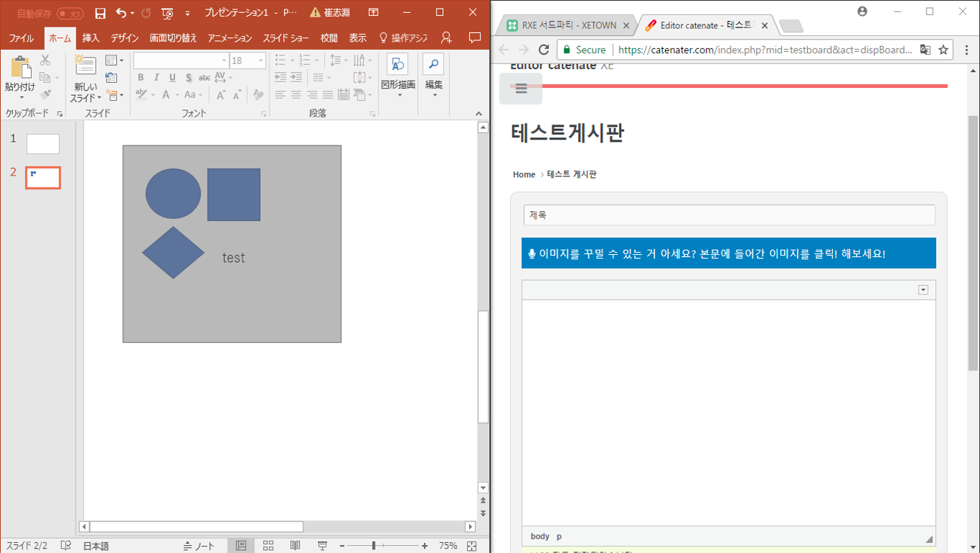Click the 75% zoom level
The height and width of the screenshot is (553, 980).
448,546
